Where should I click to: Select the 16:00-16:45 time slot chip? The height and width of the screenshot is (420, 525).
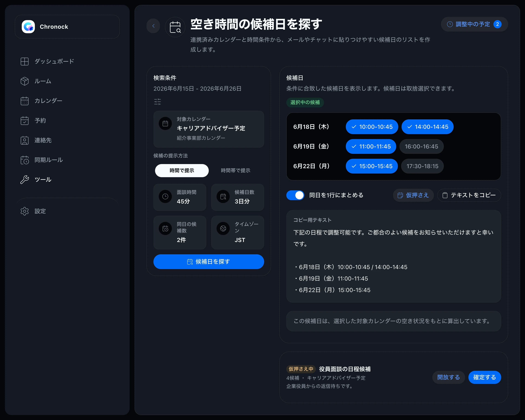click(421, 146)
